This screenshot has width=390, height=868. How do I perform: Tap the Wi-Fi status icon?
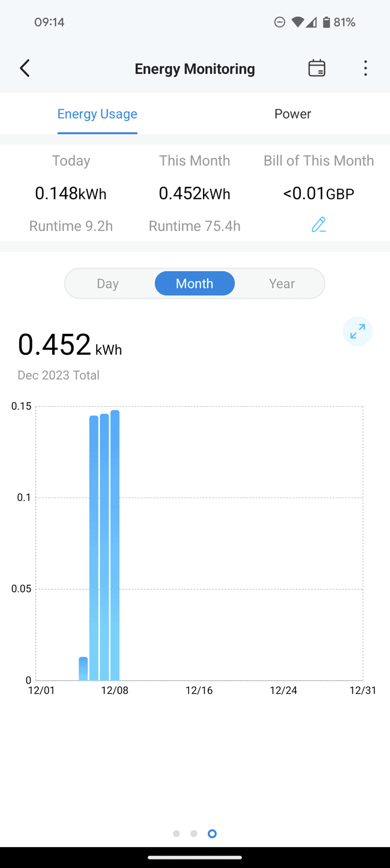tap(297, 23)
